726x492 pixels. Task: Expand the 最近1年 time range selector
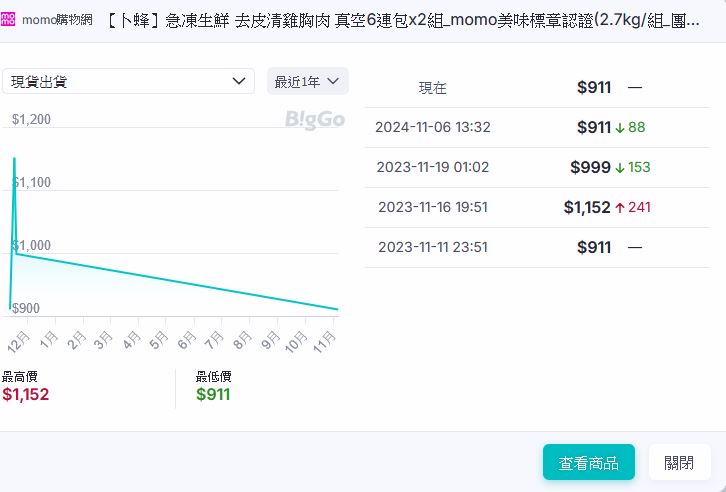(x=308, y=81)
